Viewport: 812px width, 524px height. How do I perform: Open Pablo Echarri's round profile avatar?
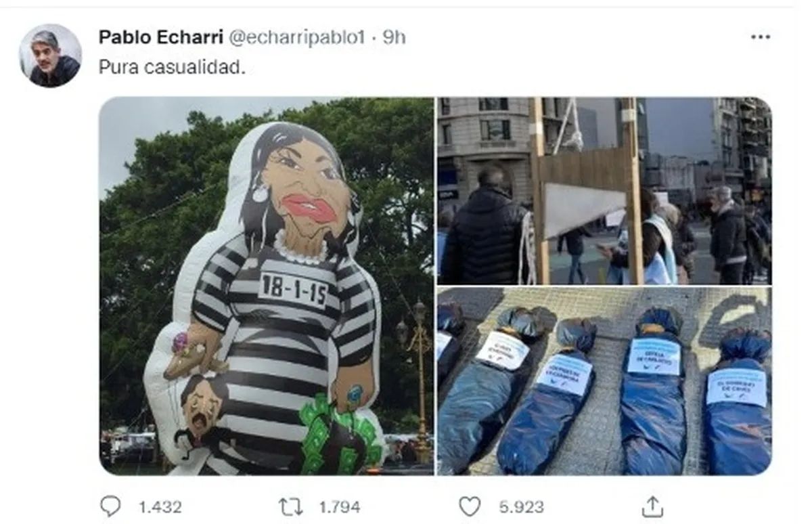click(x=50, y=56)
